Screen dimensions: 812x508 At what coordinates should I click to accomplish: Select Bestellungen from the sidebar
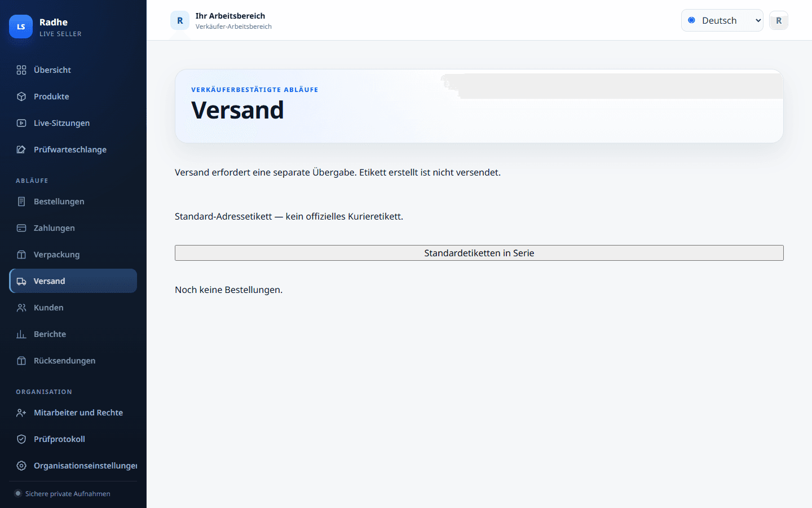coord(73,202)
